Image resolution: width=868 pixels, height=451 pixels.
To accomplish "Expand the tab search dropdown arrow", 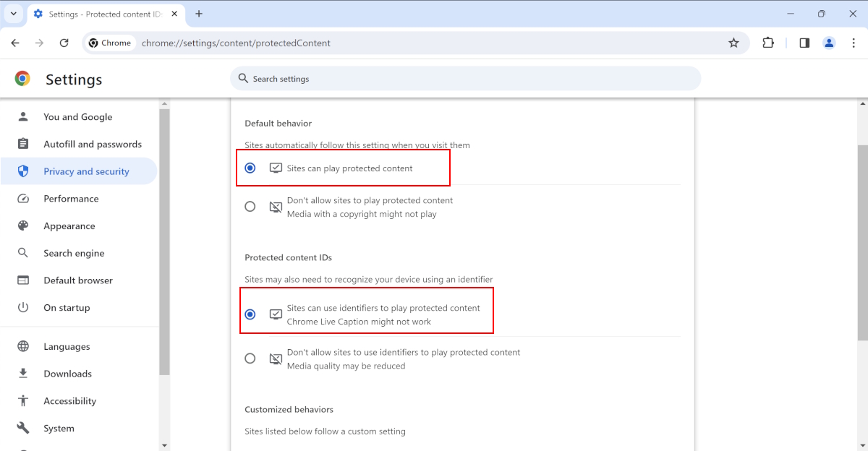I will click(x=13, y=14).
